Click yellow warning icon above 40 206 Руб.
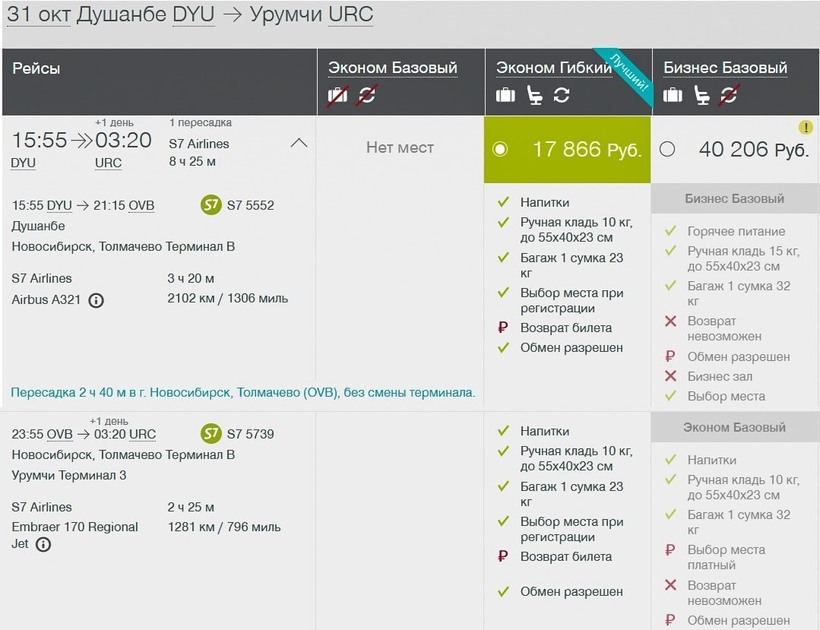 pos(805,128)
